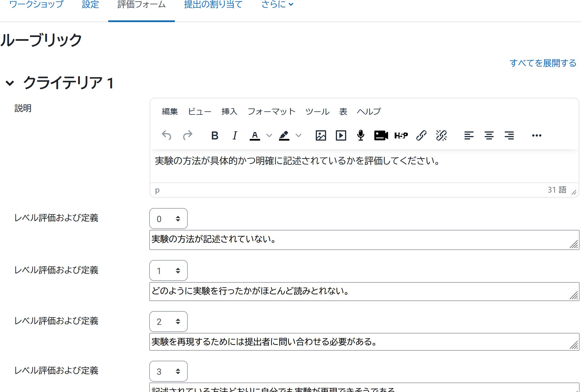Screen dimensions: 581x392
Task: Align text right
Action: click(x=509, y=135)
